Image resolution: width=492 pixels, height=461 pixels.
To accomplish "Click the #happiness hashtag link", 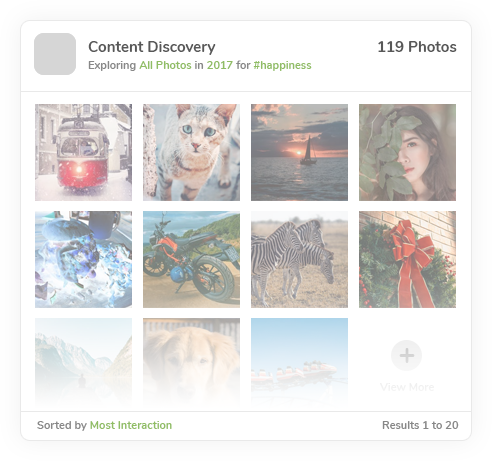I will tap(282, 65).
